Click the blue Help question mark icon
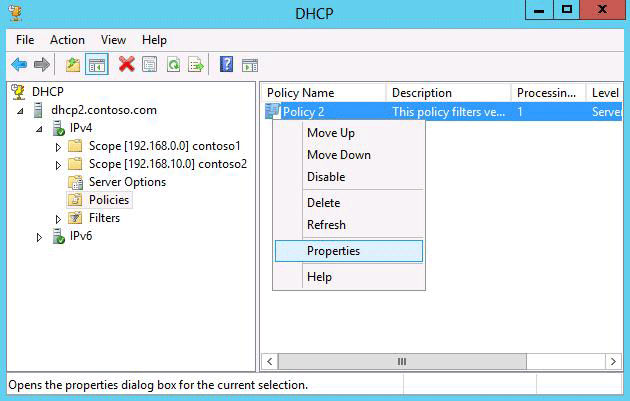This screenshot has height=401, width=630. tap(226, 64)
